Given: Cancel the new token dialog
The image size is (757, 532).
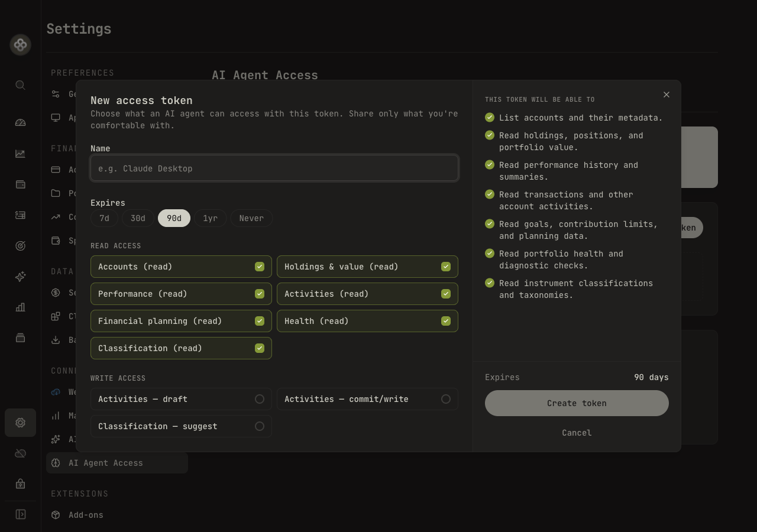Looking at the screenshot, I should pyautogui.click(x=577, y=433).
